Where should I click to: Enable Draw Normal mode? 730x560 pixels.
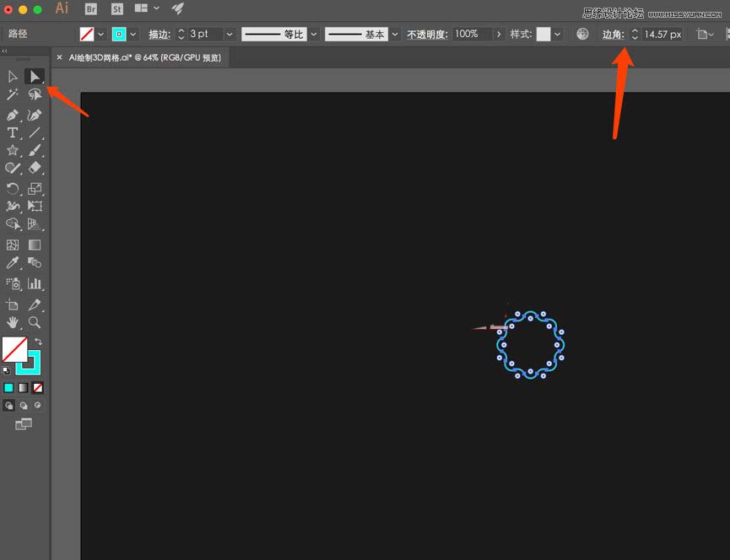click(8, 406)
